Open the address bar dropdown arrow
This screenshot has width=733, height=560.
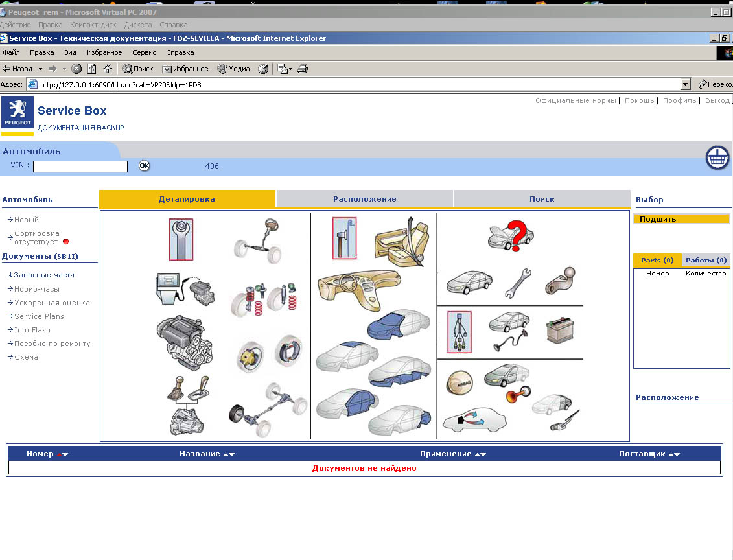point(685,84)
